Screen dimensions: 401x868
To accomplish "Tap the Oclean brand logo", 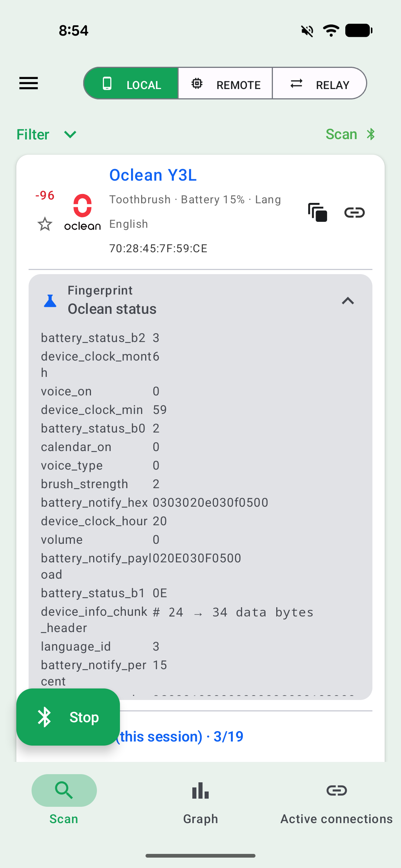I will click(x=82, y=212).
